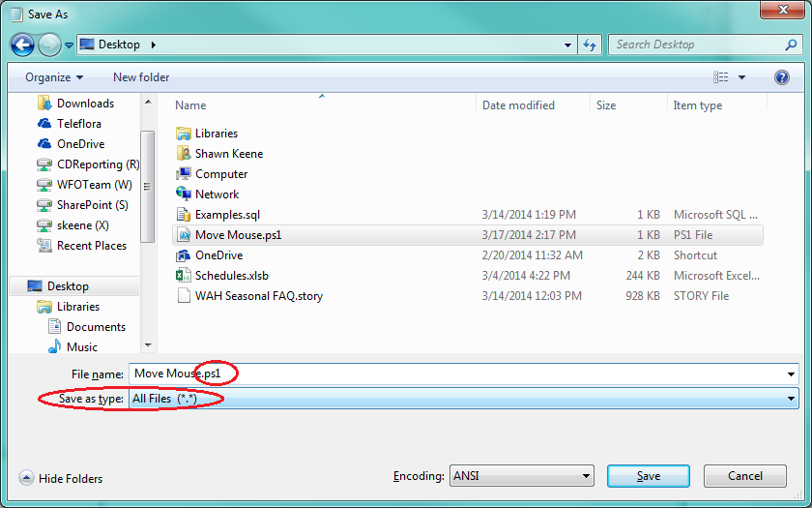Image resolution: width=812 pixels, height=508 pixels.
Task: Open address bar previous locations dropdown
Action: (x=568, y=45)
